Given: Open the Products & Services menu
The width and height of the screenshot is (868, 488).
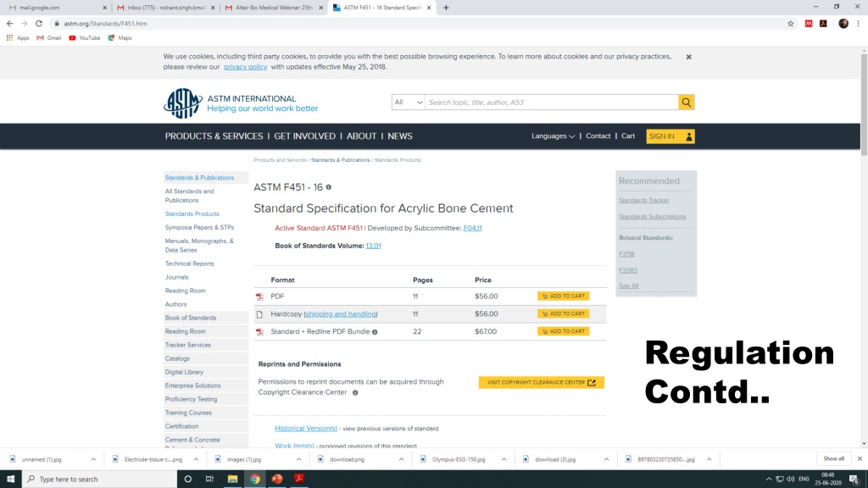Looking at the screenshot, I should coord(214,136).
